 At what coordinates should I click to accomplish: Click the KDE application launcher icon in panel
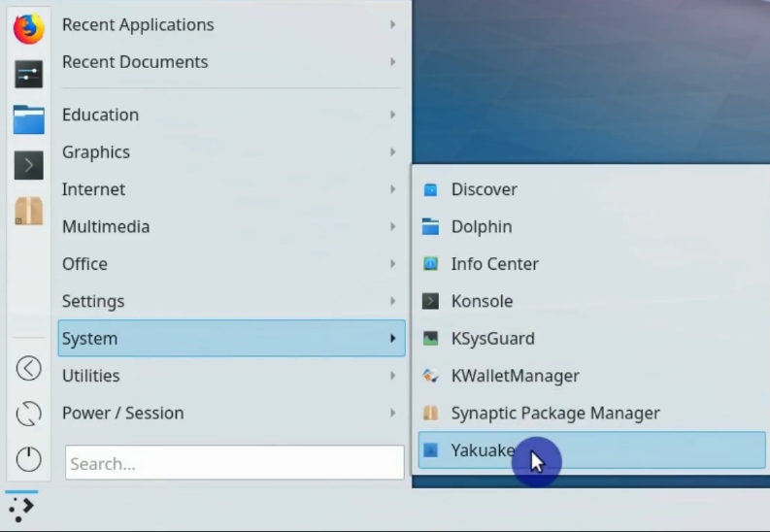pyautogui.click(x=21, y=509)
